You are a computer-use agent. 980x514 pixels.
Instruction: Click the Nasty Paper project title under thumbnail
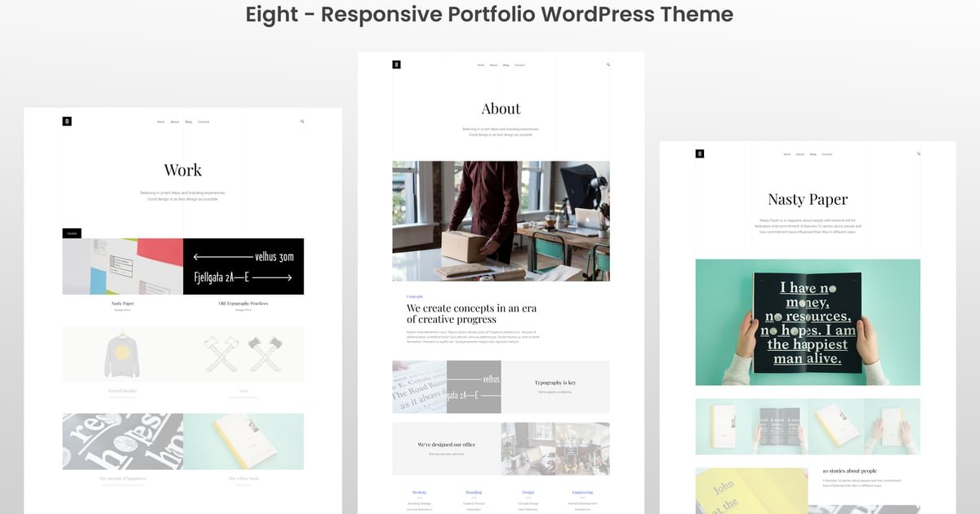(x=122, y=304)
